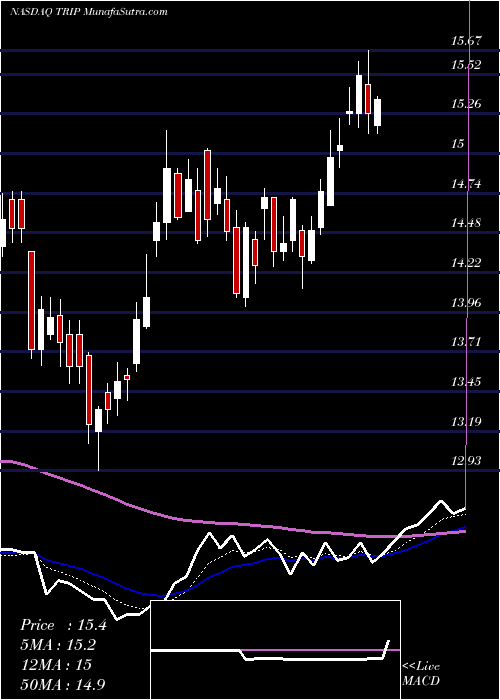Screen dimensions: 500x700
Task: Click the 5MA : 15.2 readout
Action: [x=58, y=645]
